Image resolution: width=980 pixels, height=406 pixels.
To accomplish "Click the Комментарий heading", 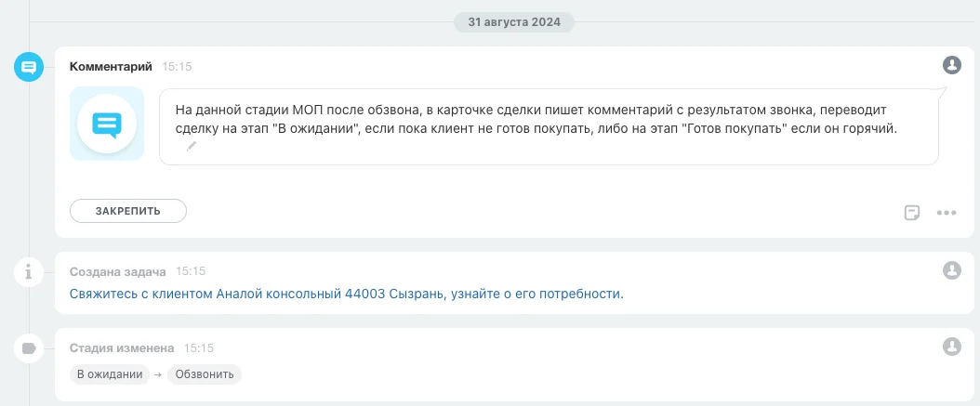I will pyautogui.click(x=111, y=66).
